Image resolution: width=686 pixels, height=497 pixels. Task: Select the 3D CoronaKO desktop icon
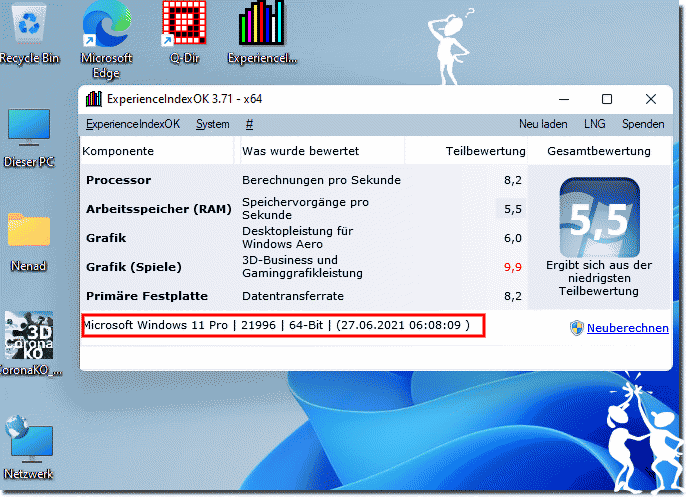coord(29,344)
